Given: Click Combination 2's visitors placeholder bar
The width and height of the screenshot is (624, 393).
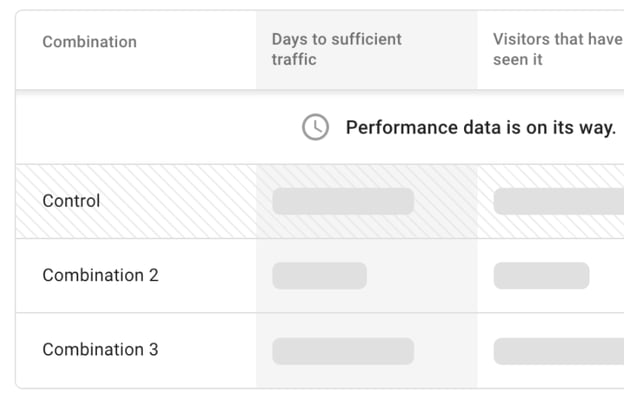Looking at the screenshot, I should [x=541, y=276].
